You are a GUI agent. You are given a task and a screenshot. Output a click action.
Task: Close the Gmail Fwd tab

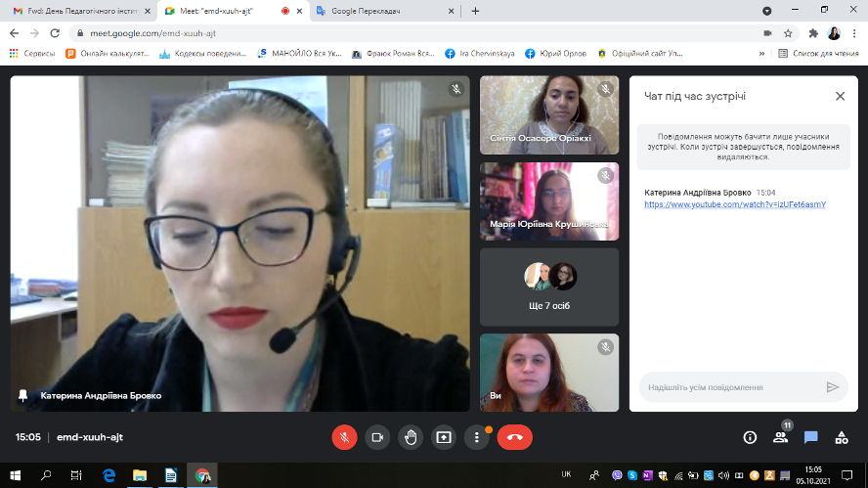tap(148, 11)
